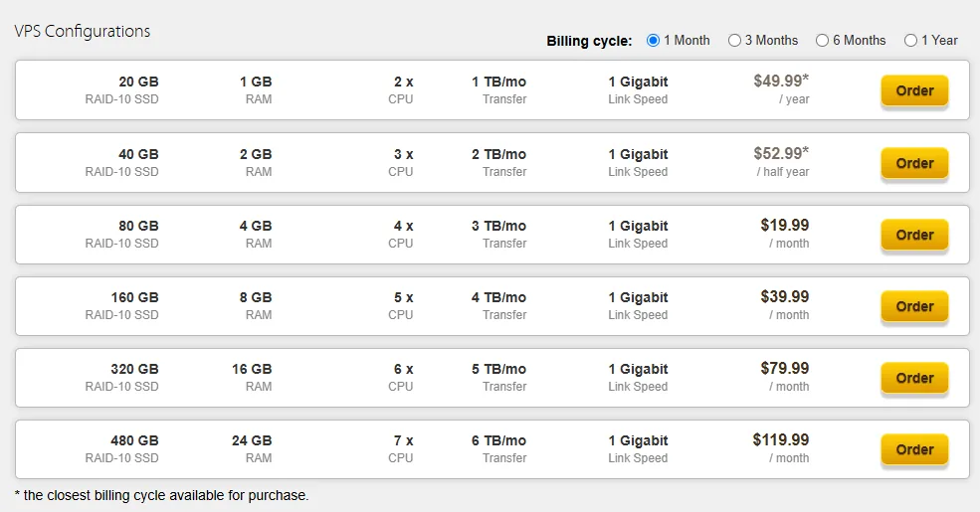Click the VPS Configurations heading
Viewport: 980px width, 512px height.
[83, 31]
